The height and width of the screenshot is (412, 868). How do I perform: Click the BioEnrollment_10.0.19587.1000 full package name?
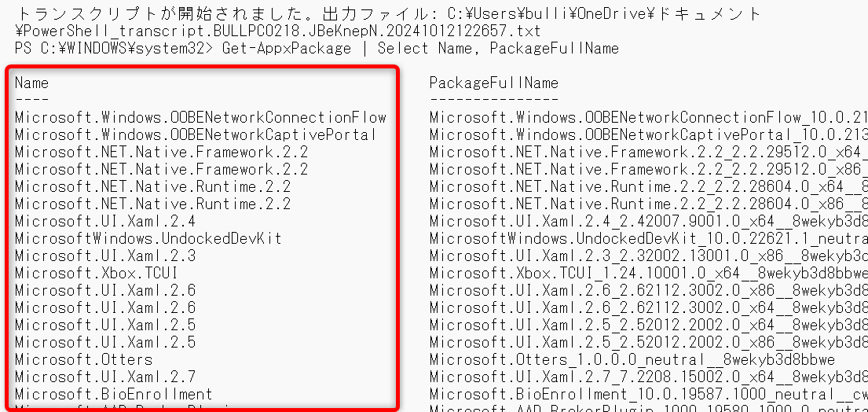coord(649,394)
